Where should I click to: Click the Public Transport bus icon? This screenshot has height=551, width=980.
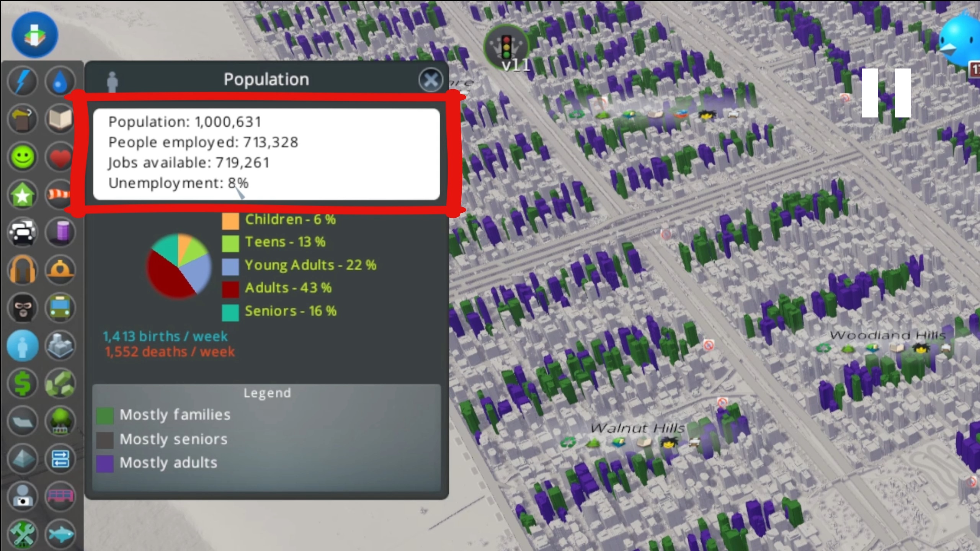click(x=60, y=308)
